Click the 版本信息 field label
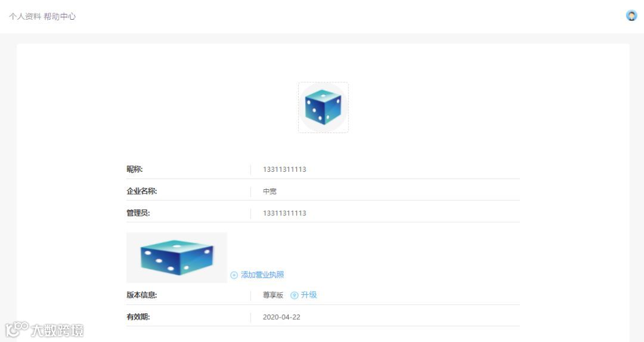644x342 pixels. click(142, 295)
